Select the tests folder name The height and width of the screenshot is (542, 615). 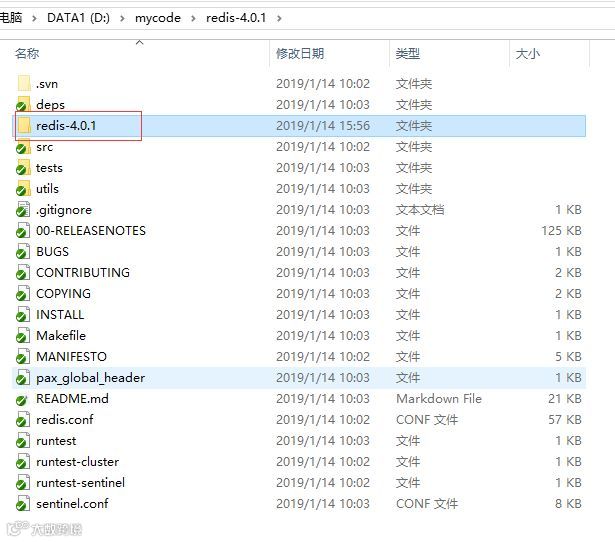tap(49, 168)
